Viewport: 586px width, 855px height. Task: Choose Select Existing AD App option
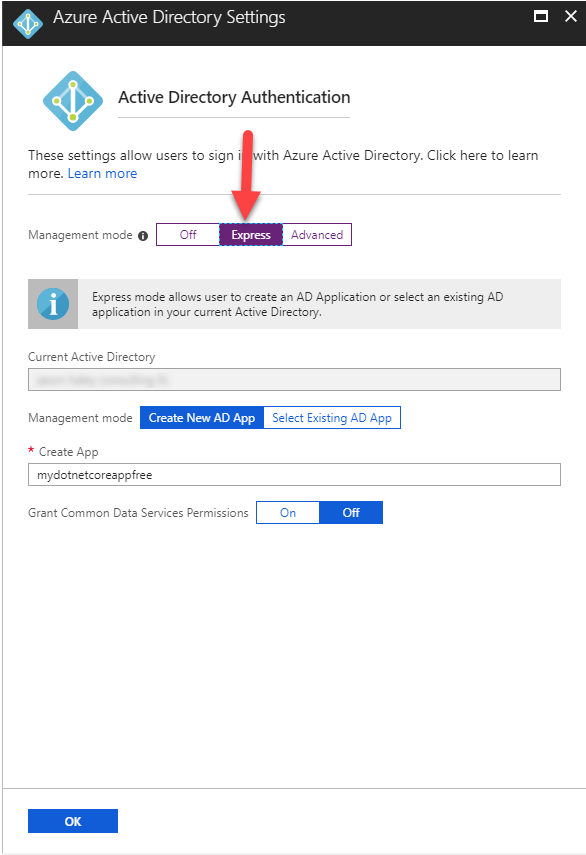332,418
